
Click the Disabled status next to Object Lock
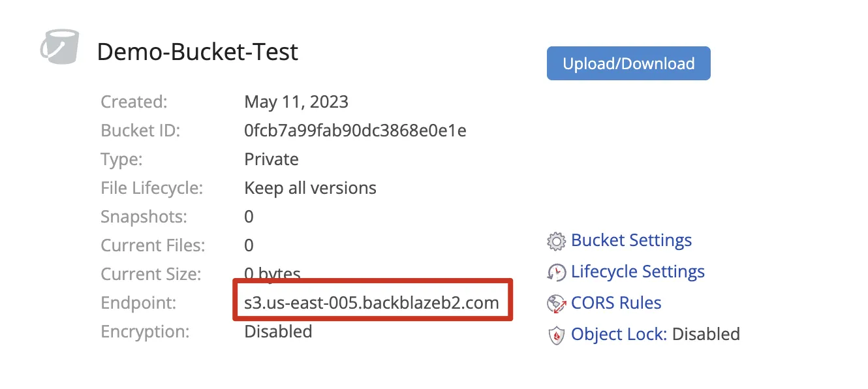click(x=705, y=334)
